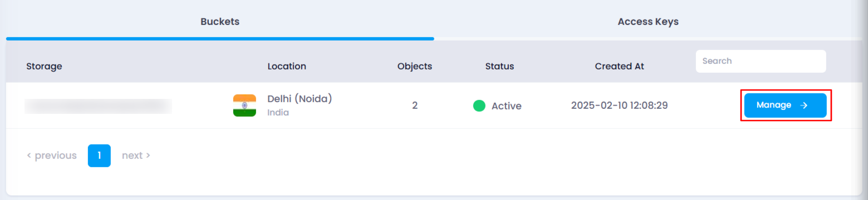The height and width of the screenshot is (200, 868).
Task: Select page 1 in pagination
Action: 99,156
